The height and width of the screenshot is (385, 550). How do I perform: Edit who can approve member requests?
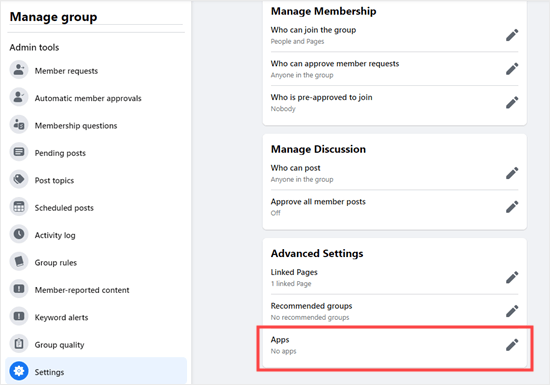click(512, 69)
